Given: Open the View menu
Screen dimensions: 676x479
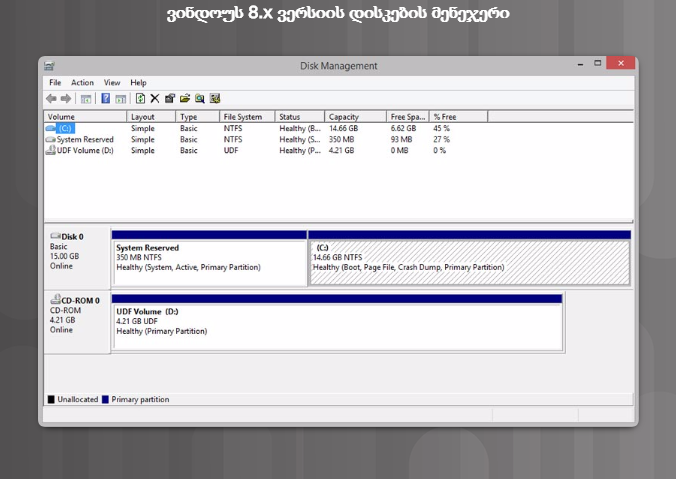Looking at the screenshot, I should pos(112,83).
